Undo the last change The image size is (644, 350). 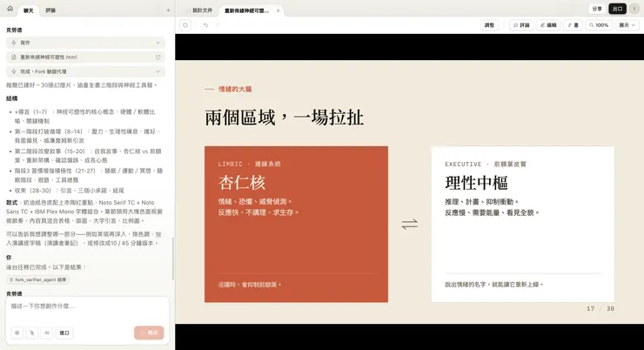[x=205, y=25]
